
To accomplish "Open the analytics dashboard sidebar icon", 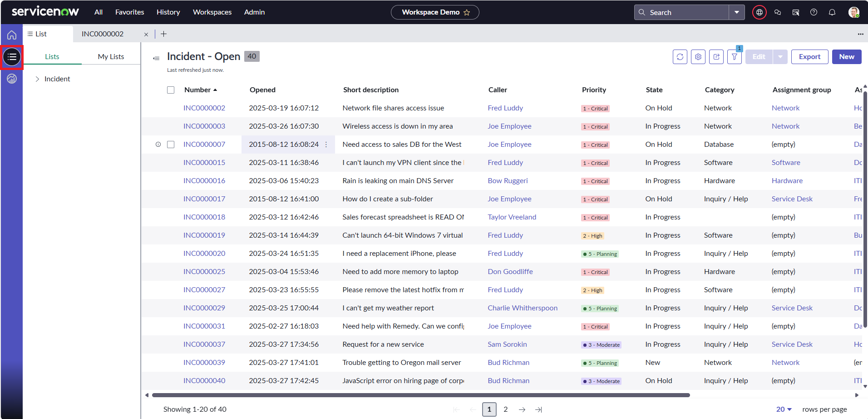I will [12, 79].
